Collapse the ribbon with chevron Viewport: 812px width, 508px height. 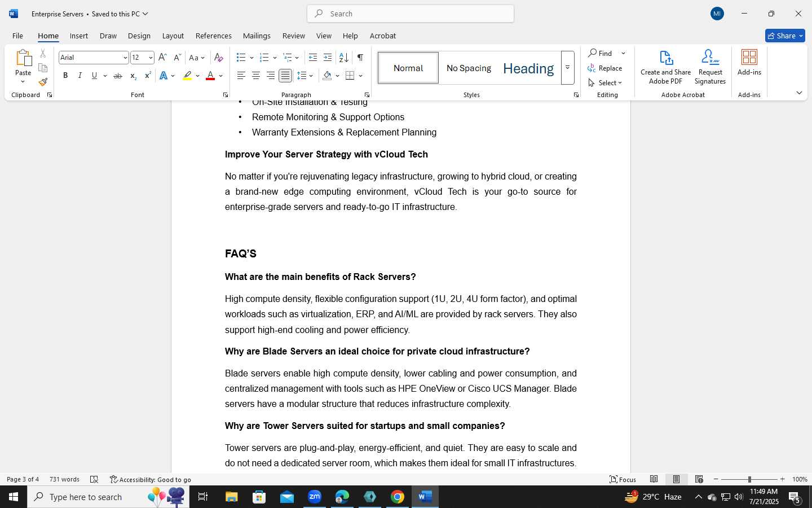point(799,93)
